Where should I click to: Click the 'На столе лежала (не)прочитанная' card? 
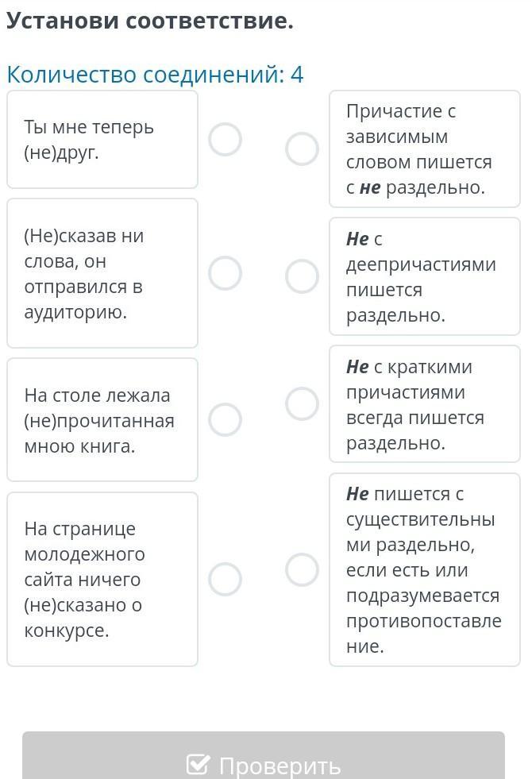102,419
